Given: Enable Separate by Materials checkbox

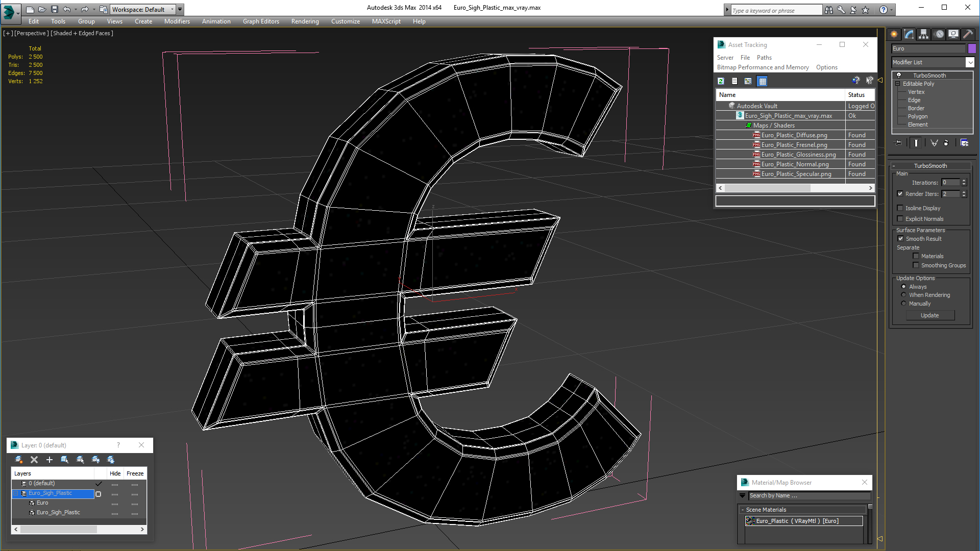Looking at the screenshot, I should [x=916, y=256].
